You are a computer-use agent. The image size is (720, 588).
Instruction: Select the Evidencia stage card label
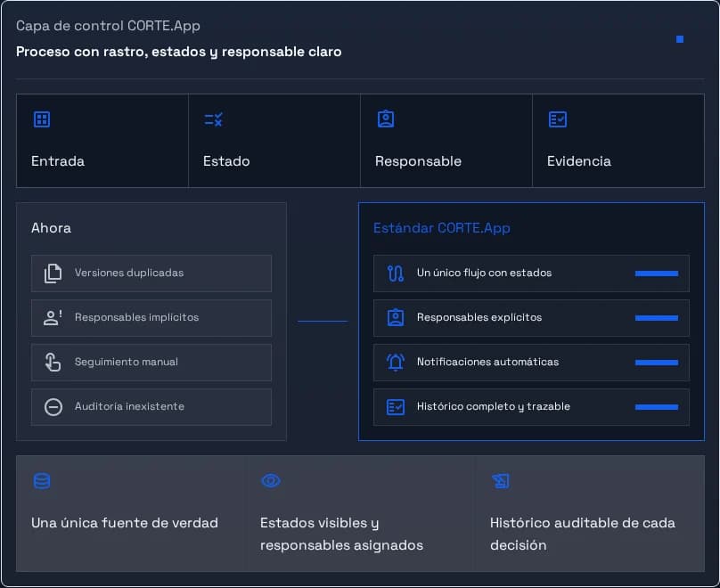pyautogui.click(x=579, y=161)
